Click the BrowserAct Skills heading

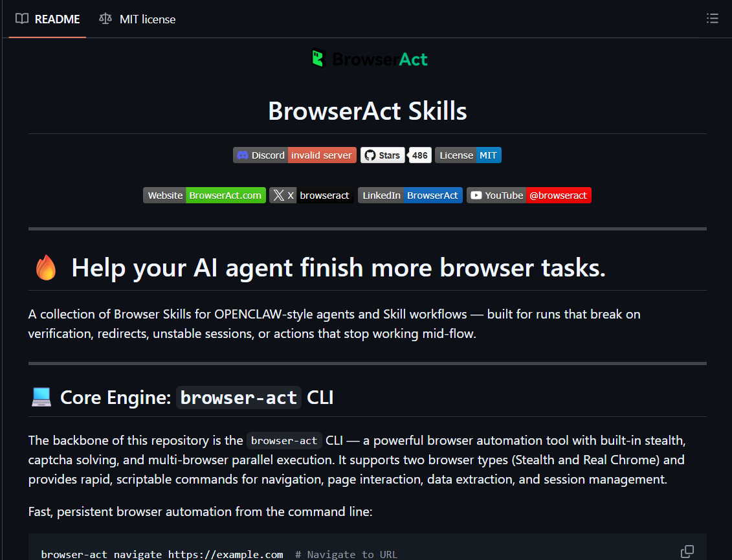pos(368,111)
